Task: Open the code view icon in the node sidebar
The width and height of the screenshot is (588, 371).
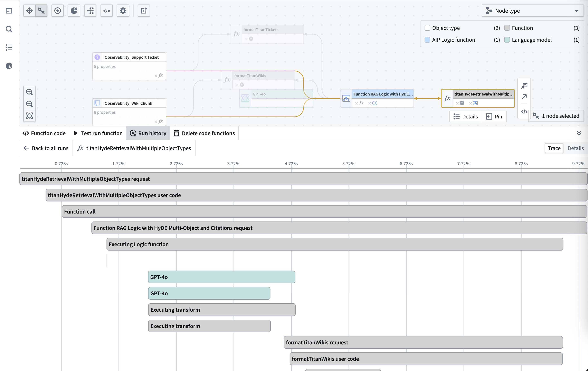Action: 524,112
